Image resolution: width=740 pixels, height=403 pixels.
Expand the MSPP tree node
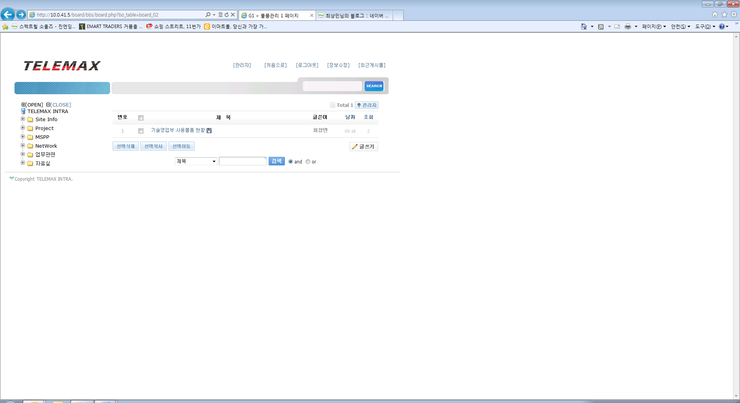pyautogui.click(x=23, y=137)
